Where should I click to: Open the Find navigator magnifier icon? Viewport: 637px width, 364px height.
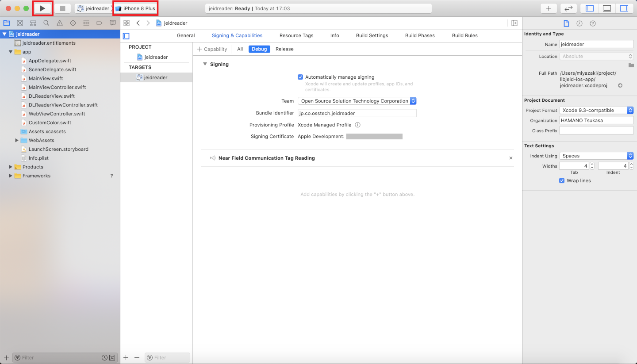click(46, 23)
